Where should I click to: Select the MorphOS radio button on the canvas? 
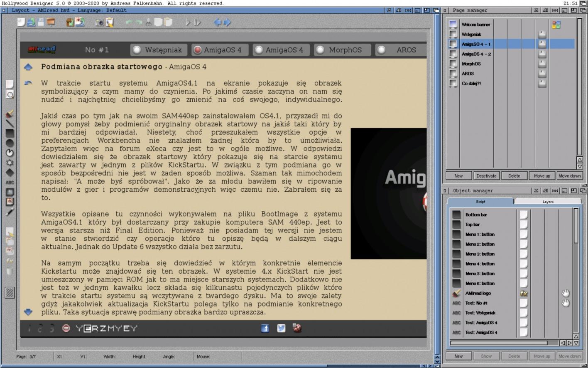click(320, 50)
